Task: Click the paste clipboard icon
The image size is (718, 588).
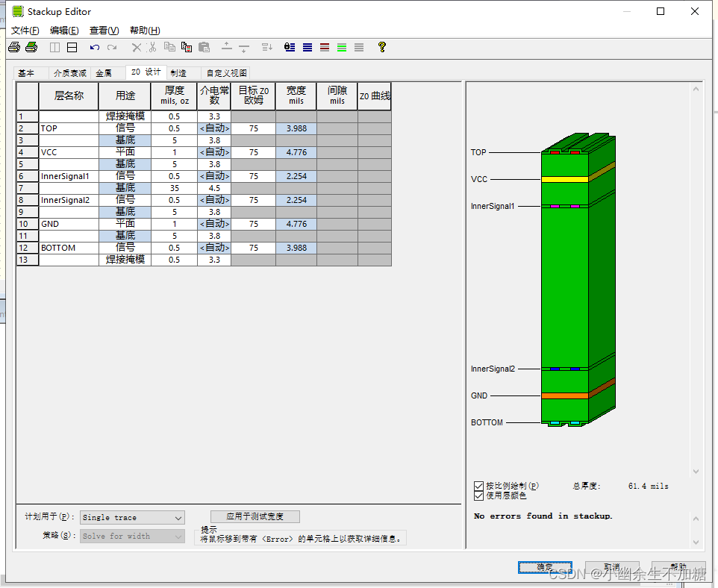Action: click(205, 47)
